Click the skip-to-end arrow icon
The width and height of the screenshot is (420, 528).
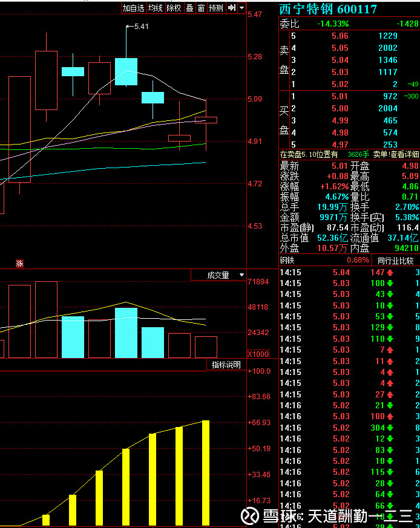point(231,8)
